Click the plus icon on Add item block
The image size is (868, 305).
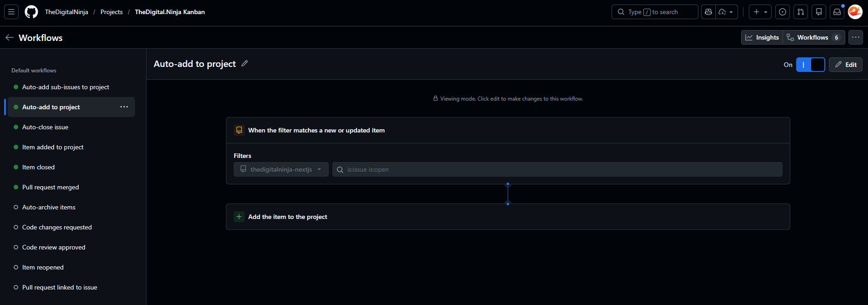click(239, 217)
